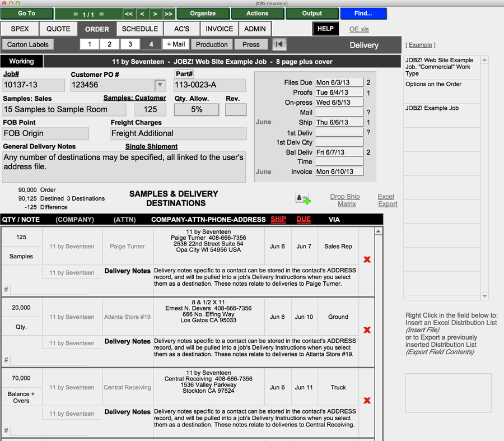Delete the Paige Turner destination row

point(367,259)
